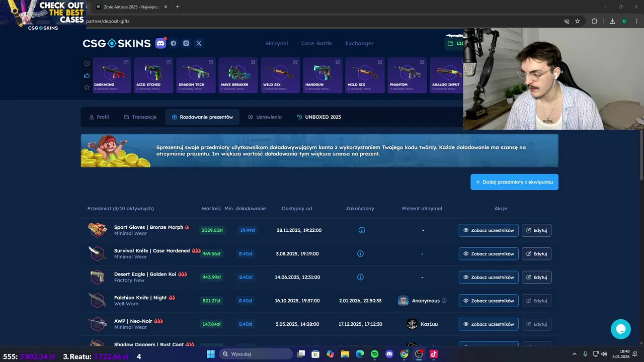
Task: Select the thumbs-up best-drops filter icon
Action: [x=87, y=75]
